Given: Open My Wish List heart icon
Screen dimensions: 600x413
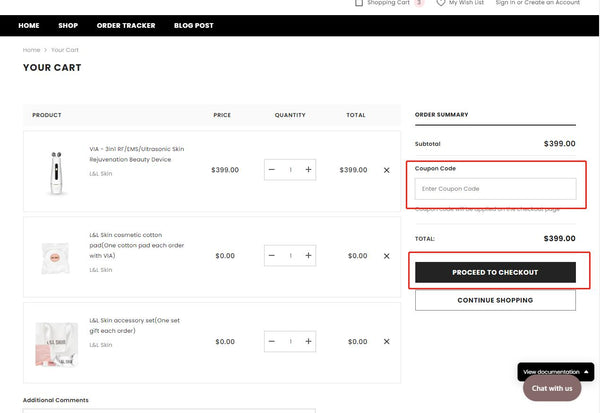Looking at the screenshot, I should coord(441,3).
